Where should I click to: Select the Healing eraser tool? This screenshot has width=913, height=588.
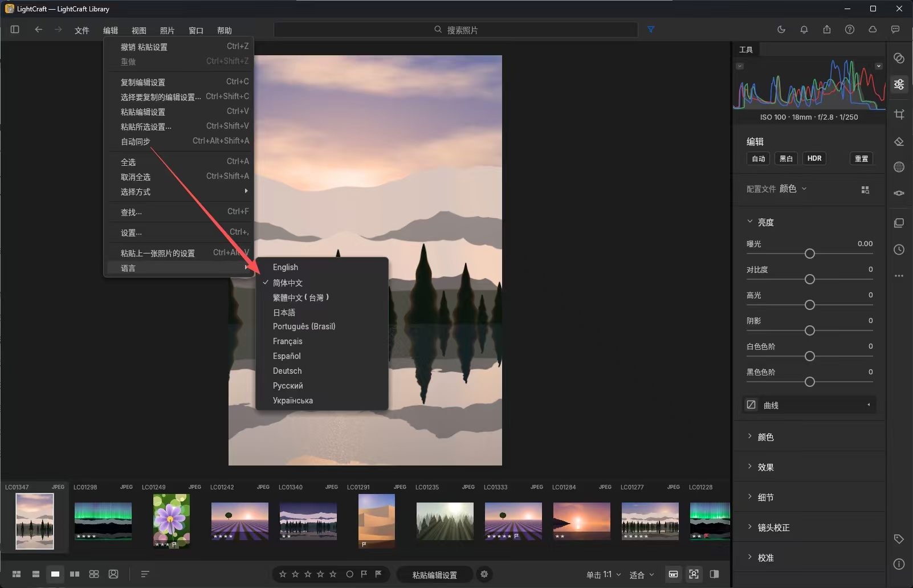click(899, 141)
